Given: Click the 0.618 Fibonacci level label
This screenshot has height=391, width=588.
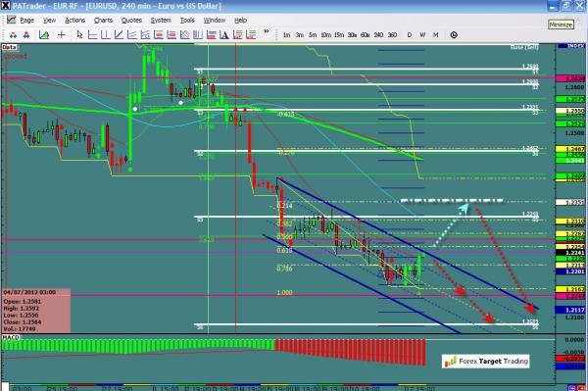Looking at the screenshot, I should tap(284, 251).
